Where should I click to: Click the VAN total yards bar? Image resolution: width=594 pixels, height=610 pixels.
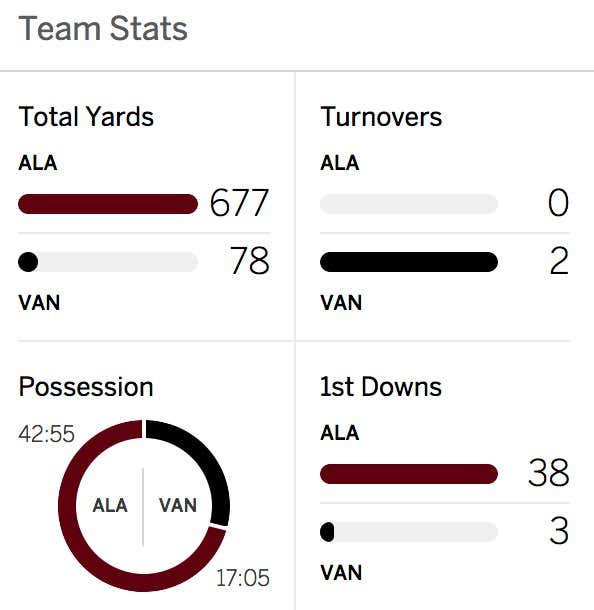108,262
